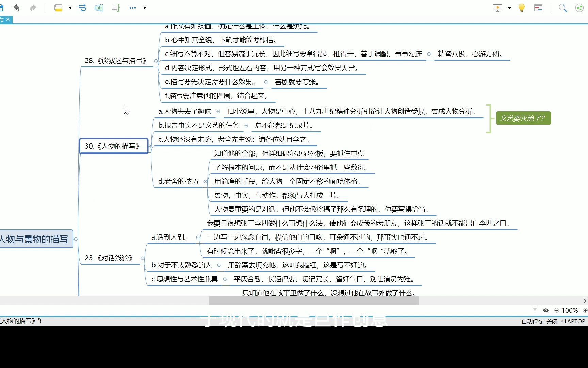The height and width of the screenshot is (368, 588).
Task: Add a boundary with the toolbar icon
Action: click(99, 7)
